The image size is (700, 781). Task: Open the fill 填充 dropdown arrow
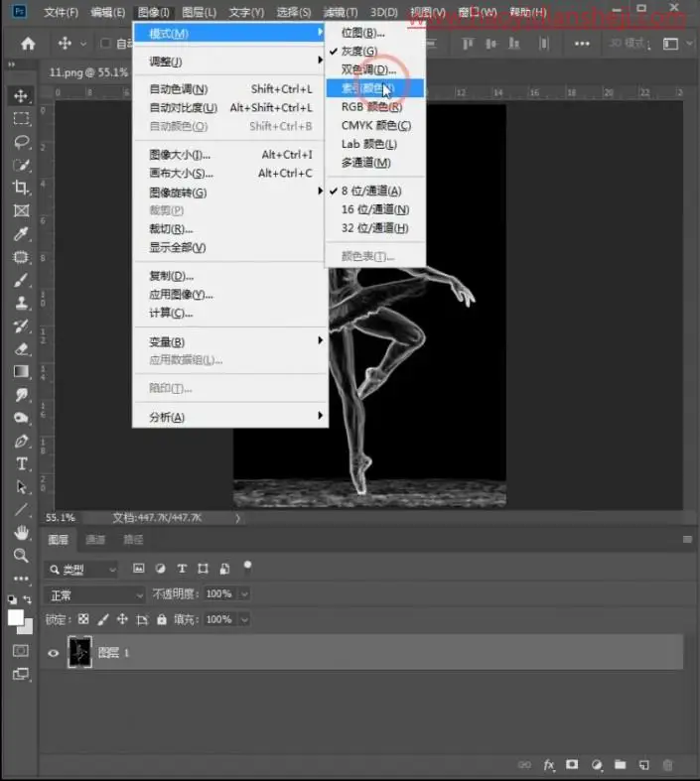tap(244, 619)
